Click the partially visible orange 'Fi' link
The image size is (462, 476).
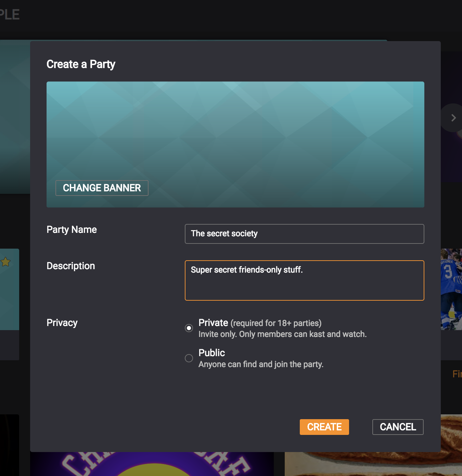click(457, 374)
